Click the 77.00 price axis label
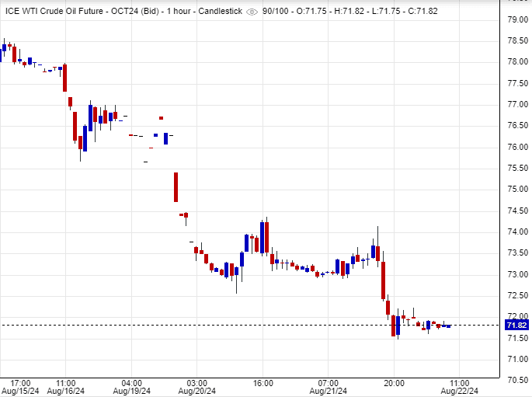The width and height of the screenshot is (532, 397). pyautogui.click(x=517, y=104)
